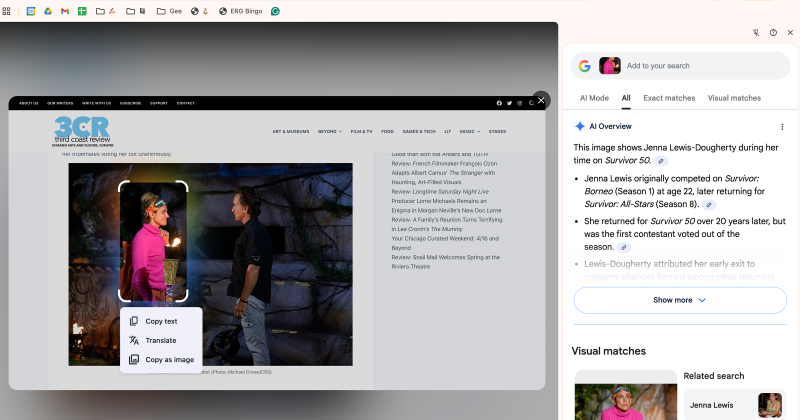Image resolution: width=800 pixels, height=420 pixels.
Task: Open the Google Drive bookmark
Action: tap(48, 11)
